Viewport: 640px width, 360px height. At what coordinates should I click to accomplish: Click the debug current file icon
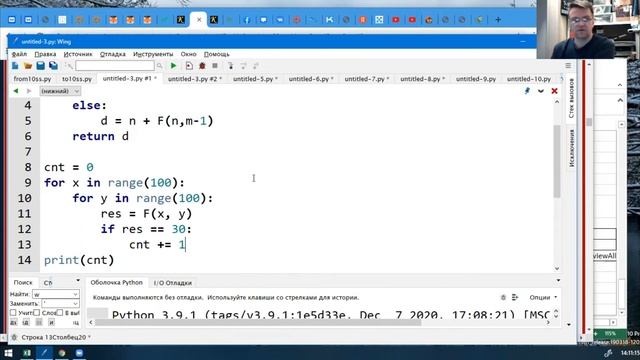point(189,66)
